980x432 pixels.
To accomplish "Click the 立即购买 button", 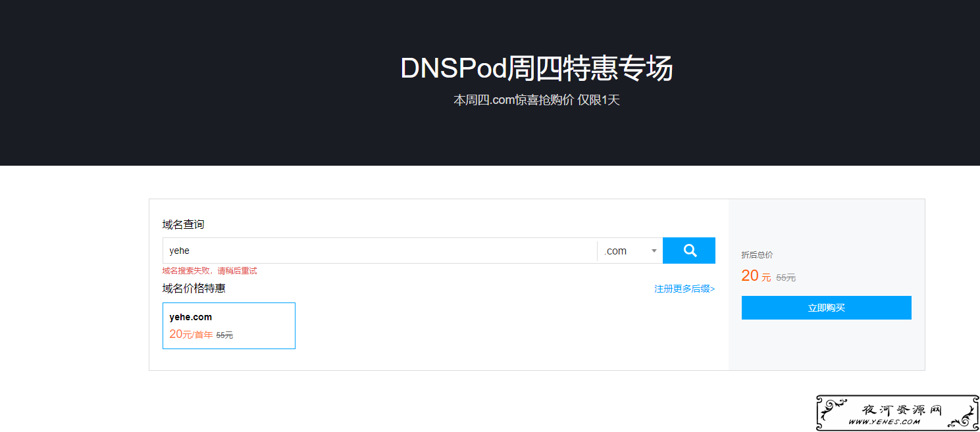I will [x=826, y=308].
